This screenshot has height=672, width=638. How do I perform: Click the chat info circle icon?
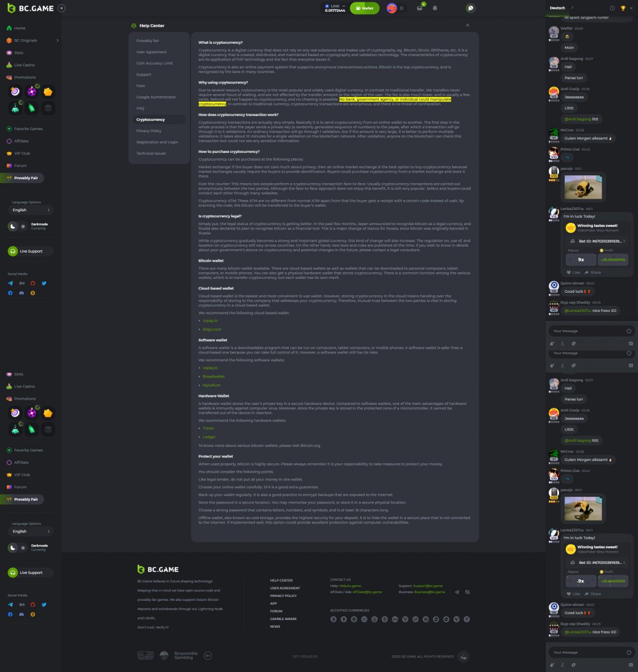pyautogui.click(x=612, y=8)
